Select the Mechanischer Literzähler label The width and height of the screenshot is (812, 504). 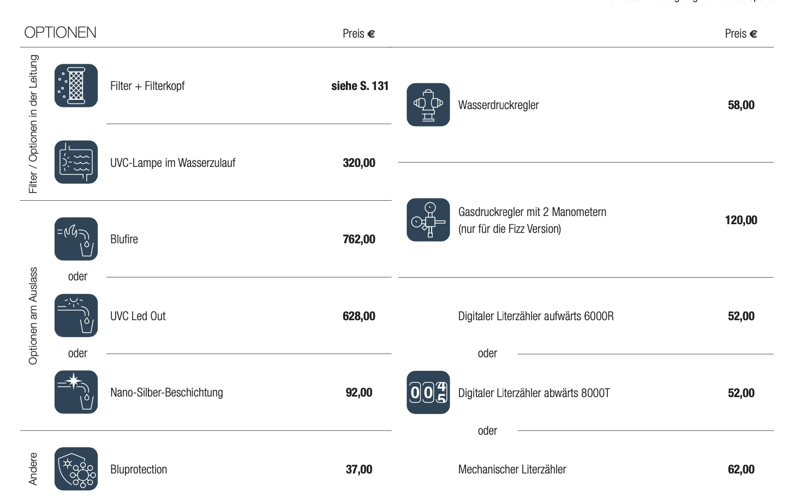[x=512, y=469]
